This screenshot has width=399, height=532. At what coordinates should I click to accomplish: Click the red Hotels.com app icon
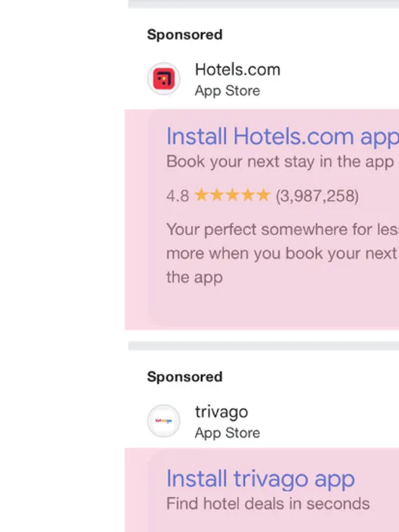(x=163, y=79)
